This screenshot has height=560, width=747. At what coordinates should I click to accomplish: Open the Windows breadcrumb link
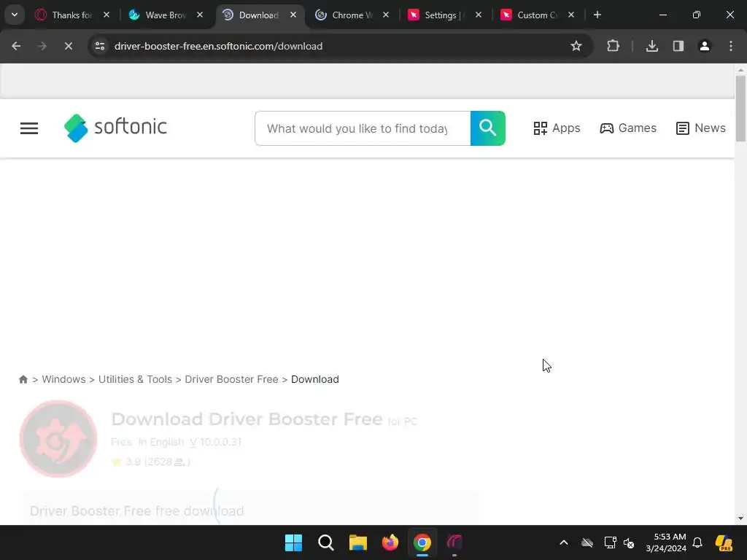pyautogui.click(x=64, y=379)
